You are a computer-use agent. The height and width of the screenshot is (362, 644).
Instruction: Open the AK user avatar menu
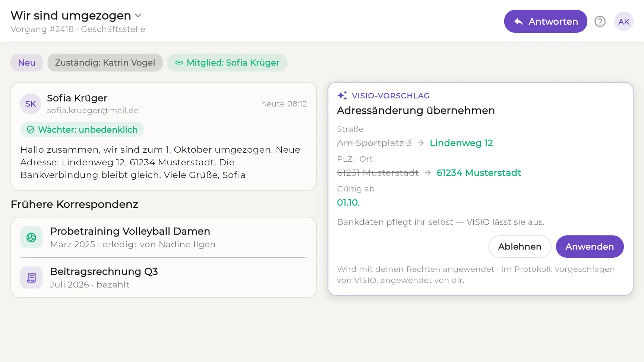[624, 22]
